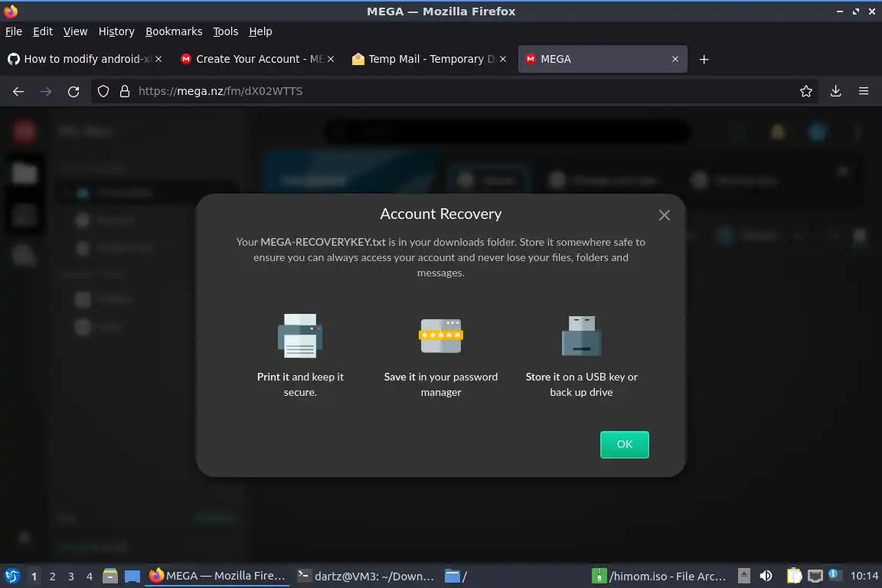Image resolution: width=882 pixels, height=588 pixels.
Task: Click the USB drive icon
Action: point(582,336)
